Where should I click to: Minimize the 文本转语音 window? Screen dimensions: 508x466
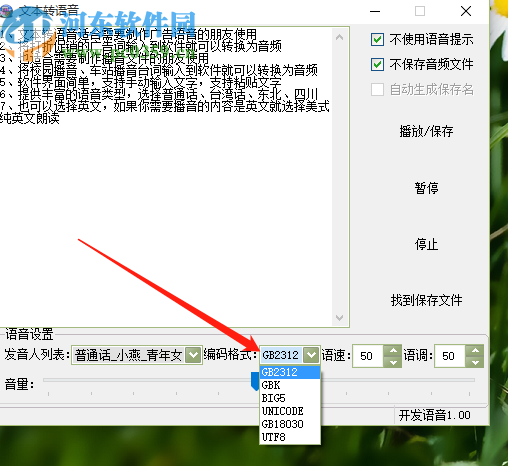(x=375, y=11)
